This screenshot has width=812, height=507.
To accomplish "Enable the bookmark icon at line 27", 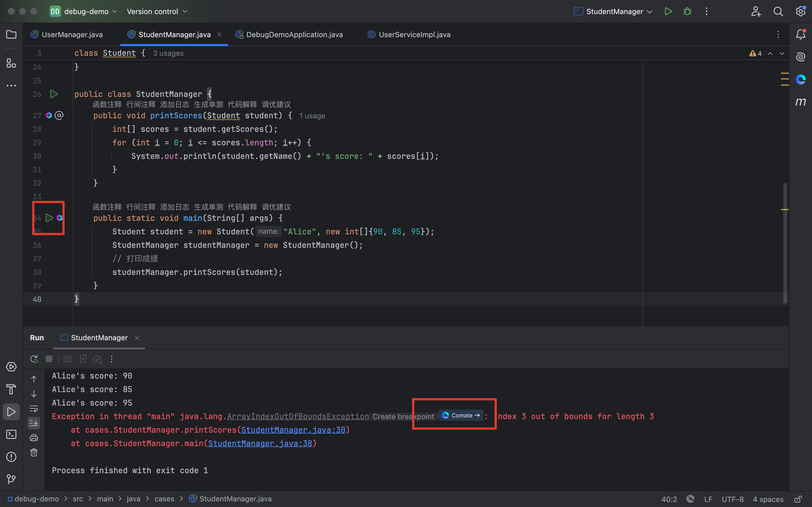I will click(x=58, y=116).
